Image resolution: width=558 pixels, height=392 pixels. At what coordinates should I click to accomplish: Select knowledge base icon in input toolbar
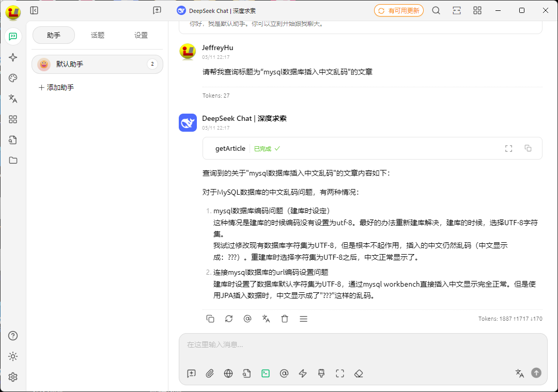[247, 373]
